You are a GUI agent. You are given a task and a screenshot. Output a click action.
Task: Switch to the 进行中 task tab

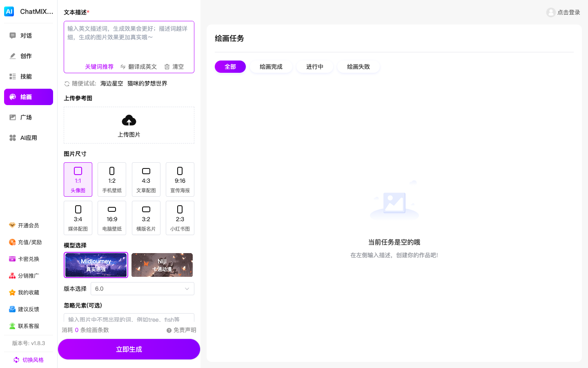pos(315,67)
